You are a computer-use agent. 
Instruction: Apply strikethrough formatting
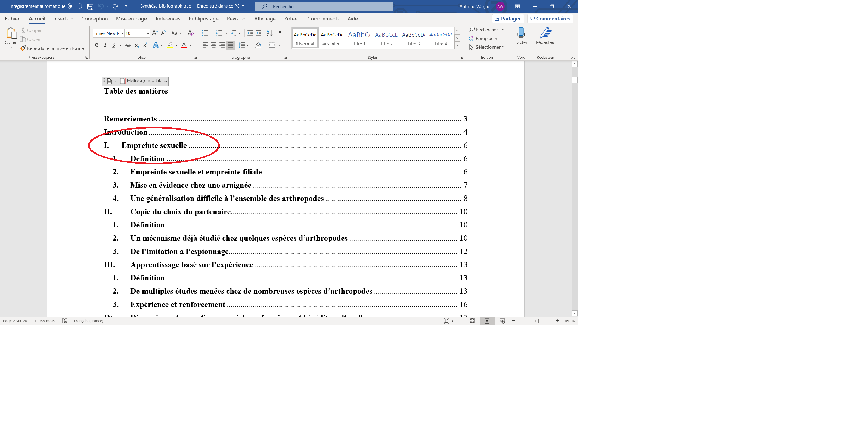(128, 45)
